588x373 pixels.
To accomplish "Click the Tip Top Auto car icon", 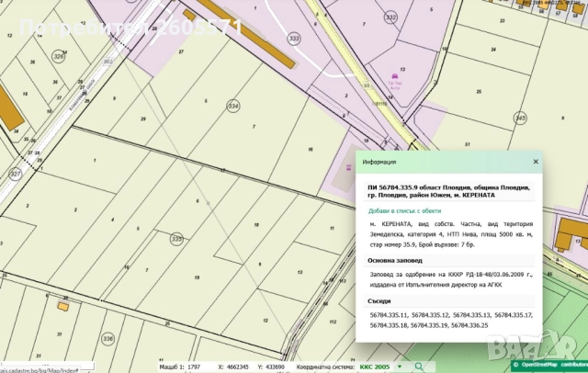I will [x=395, y=73].
